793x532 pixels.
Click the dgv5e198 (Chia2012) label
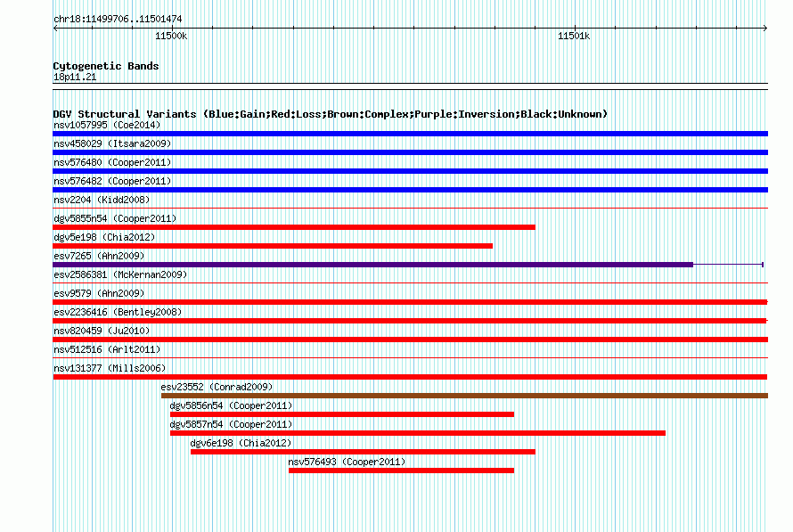click(104, 237)
